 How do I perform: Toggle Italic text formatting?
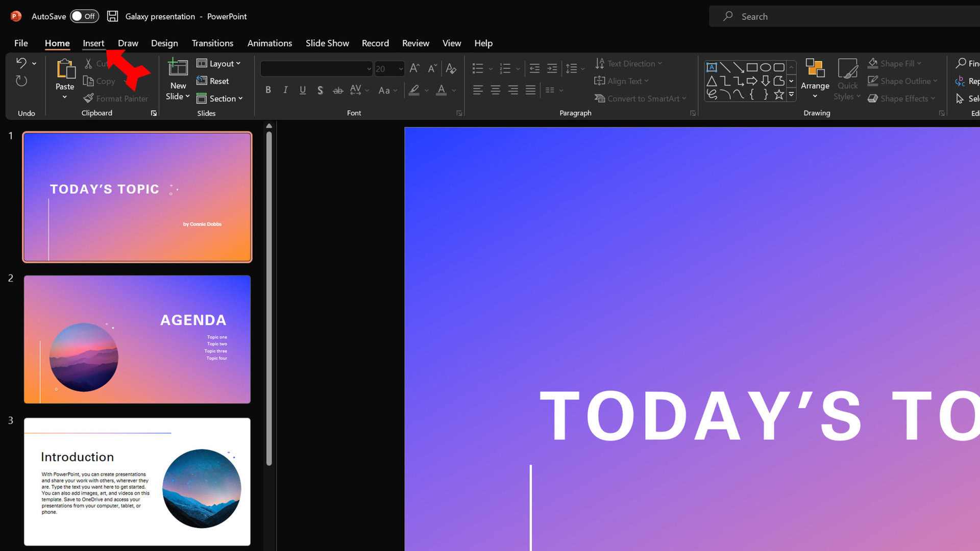point(285,90)
